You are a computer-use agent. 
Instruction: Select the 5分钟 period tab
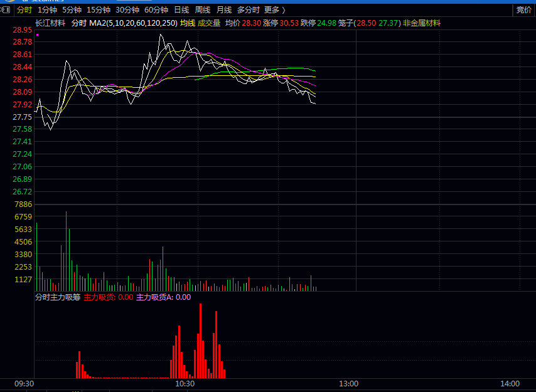[72, 10]
